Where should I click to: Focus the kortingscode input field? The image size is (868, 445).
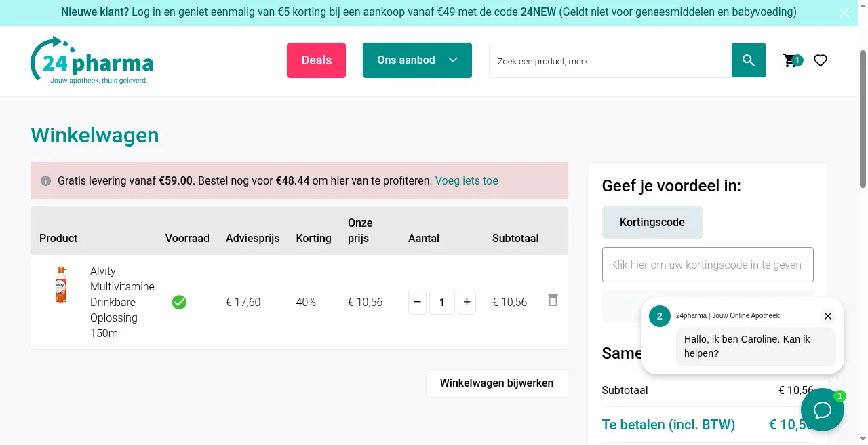click(708, 265)
